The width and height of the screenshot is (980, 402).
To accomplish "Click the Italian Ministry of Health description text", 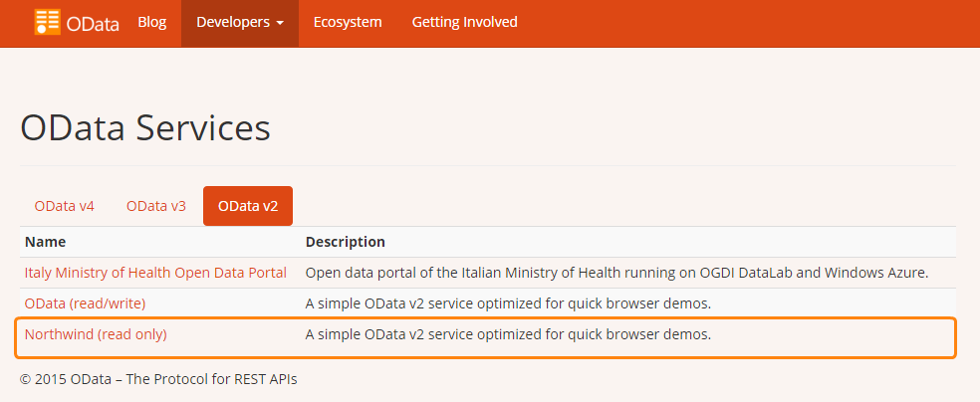I will pyautogui.click(x=616, y=273).
